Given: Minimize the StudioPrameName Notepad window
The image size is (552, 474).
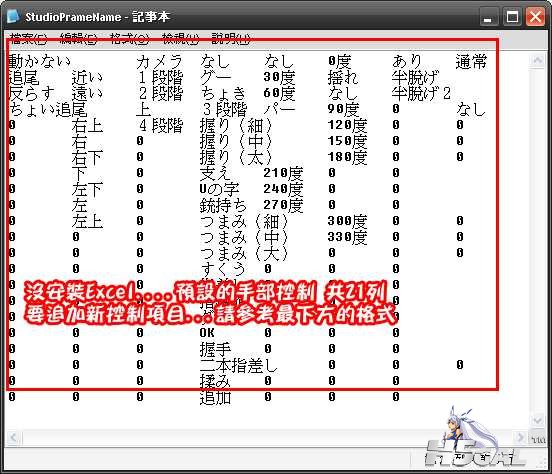Looking at the screenshot, I should coord(488,17).
